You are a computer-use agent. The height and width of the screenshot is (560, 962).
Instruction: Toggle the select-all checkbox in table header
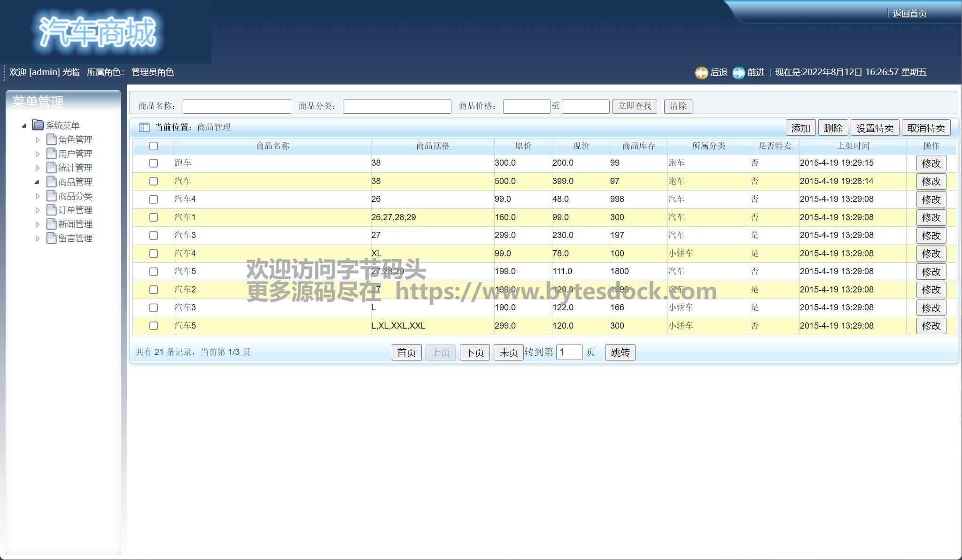154,146
